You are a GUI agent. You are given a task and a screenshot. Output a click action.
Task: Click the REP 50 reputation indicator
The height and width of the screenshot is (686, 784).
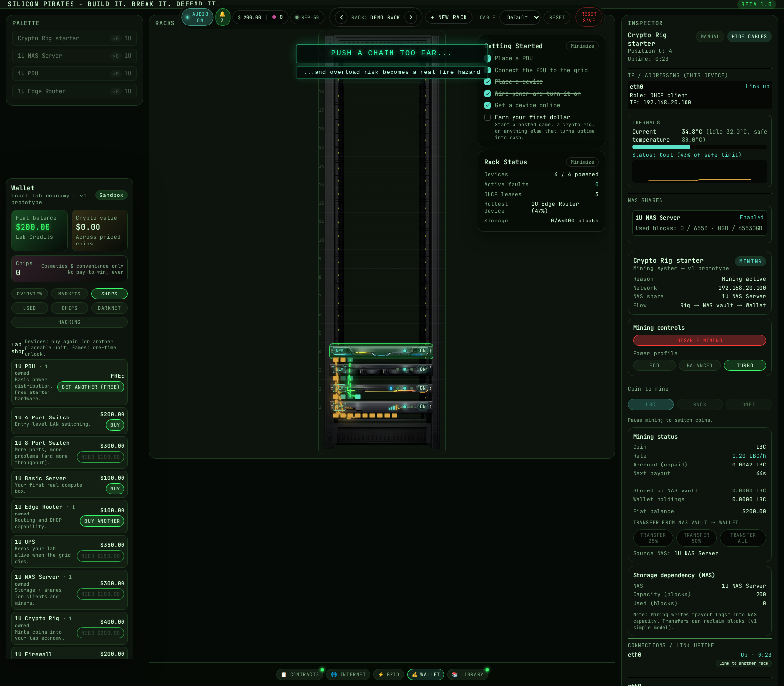click(307, 17)
